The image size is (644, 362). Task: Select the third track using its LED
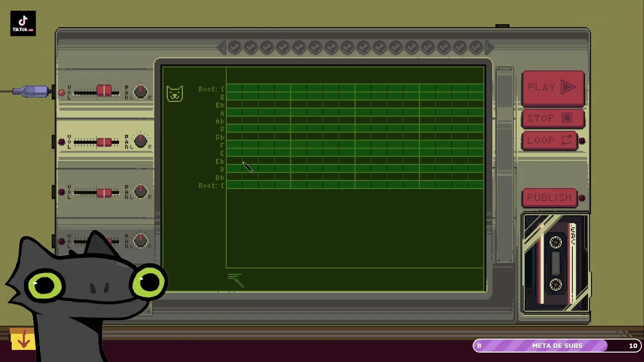click(62, 192)
